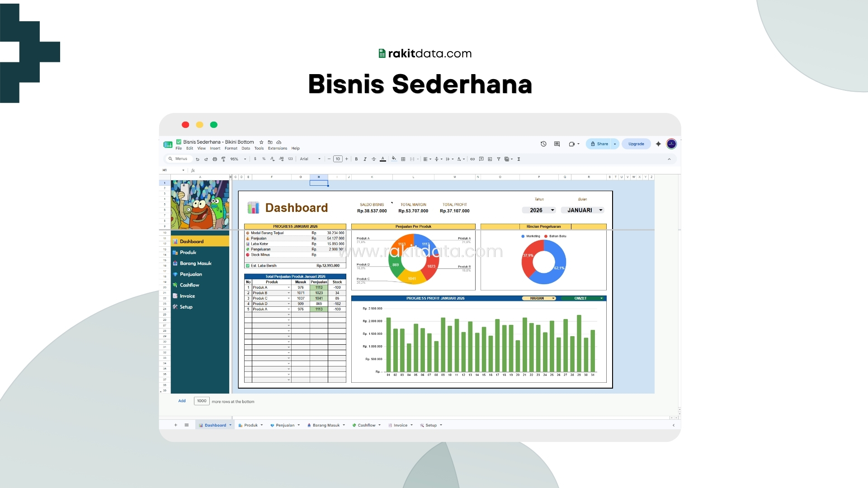Click the redo arrow in the toolbar
The height and width of the screenshot is (488, 868).
point(206,159)
